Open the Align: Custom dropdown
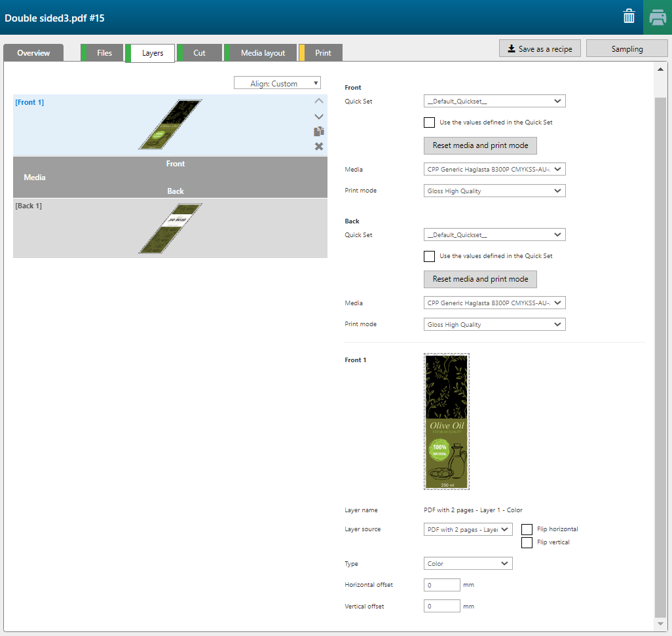Screen dimensions: 672x636 pyautogui.click(x=277, y=83)
